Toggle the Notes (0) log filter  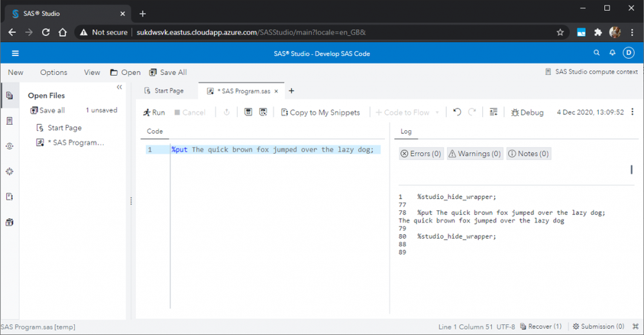pos(529,154)
